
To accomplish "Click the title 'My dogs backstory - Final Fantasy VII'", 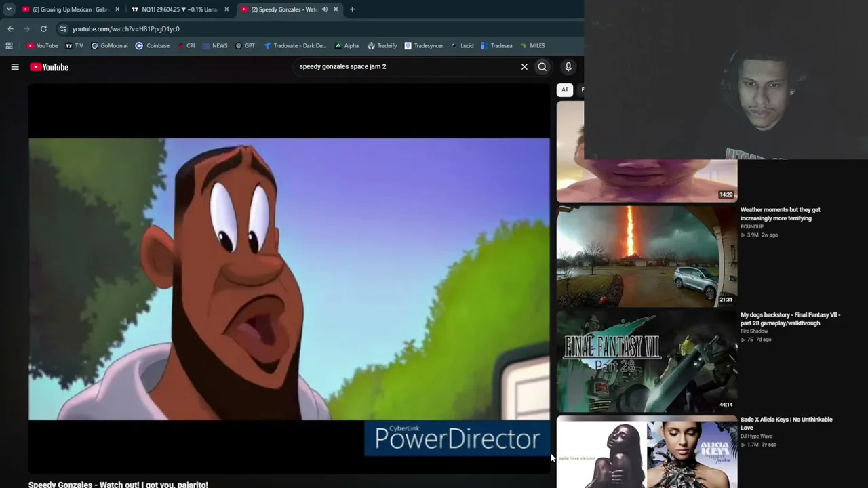I will tap(790, 319).
